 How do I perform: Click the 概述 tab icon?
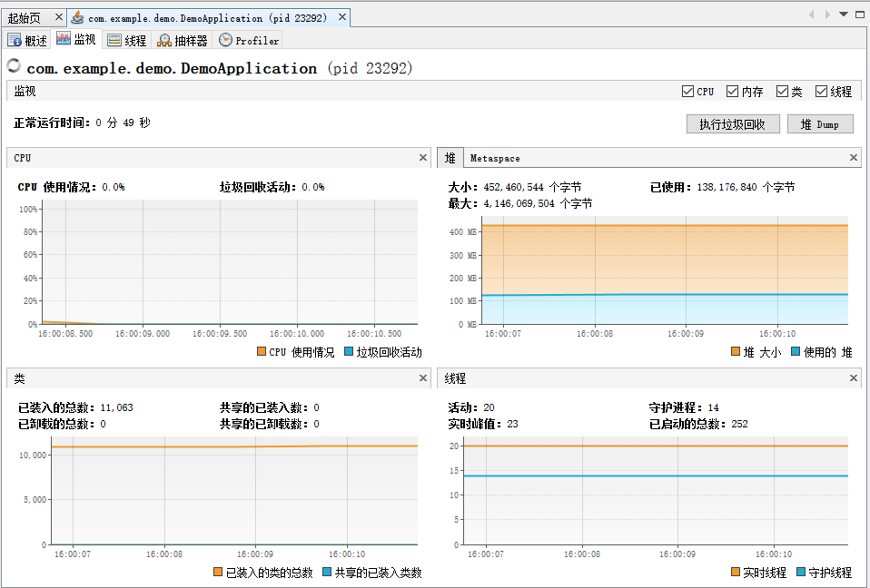coord(15,41)
